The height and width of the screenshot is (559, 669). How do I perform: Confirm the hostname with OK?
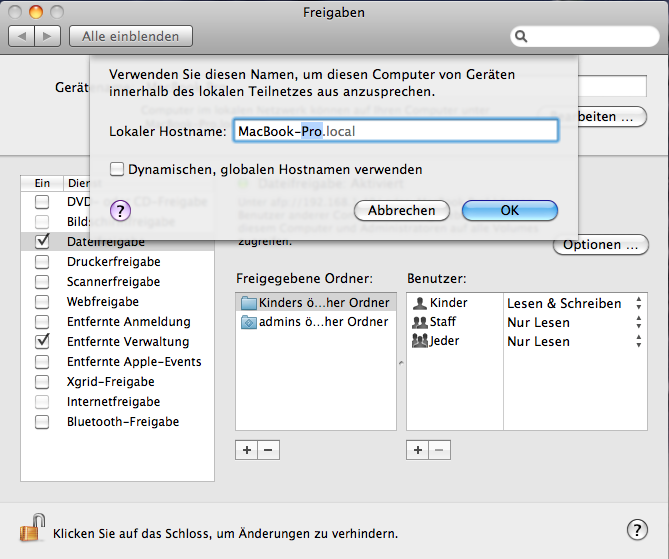tap(510, 211)
